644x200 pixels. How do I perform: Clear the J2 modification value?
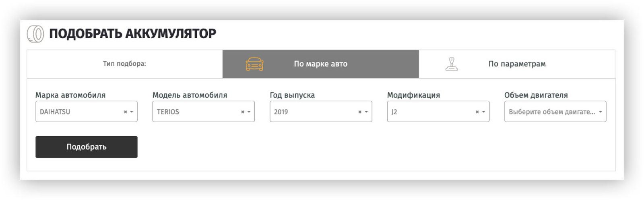pyautogui.click(x=477, y=112)
